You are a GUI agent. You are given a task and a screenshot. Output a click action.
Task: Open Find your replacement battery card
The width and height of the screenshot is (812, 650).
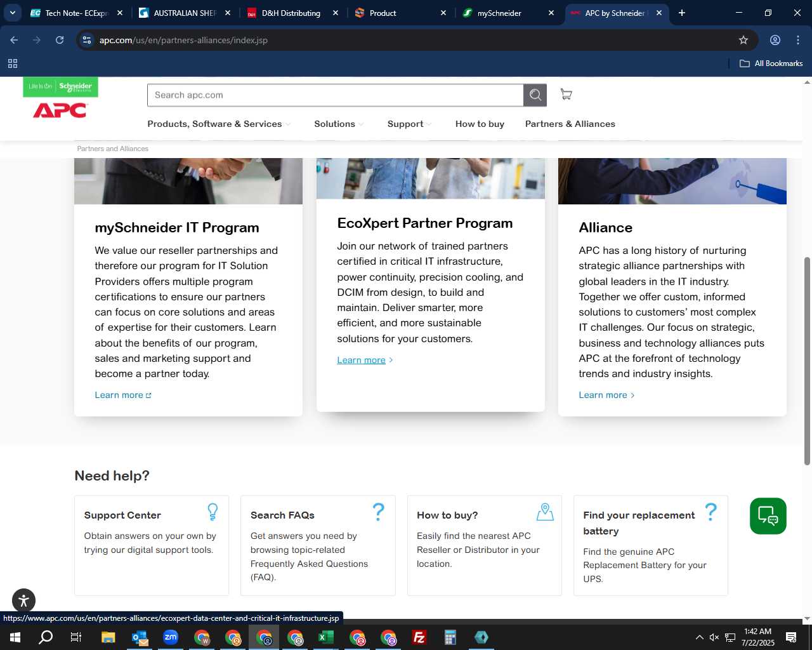click(651, 545)
